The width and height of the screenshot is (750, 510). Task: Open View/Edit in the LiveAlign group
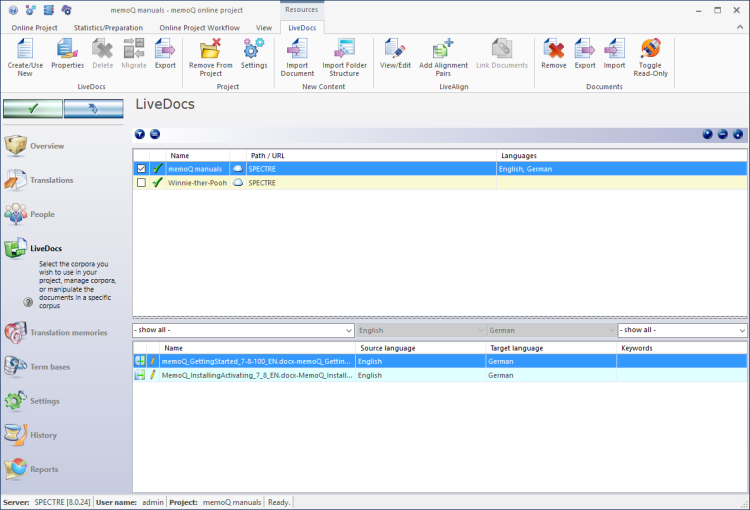click(395, 49)
